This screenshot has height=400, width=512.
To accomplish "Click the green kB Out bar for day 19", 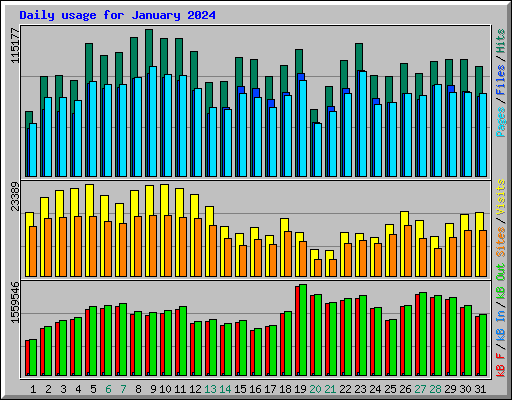I will (x=303, y=330).
